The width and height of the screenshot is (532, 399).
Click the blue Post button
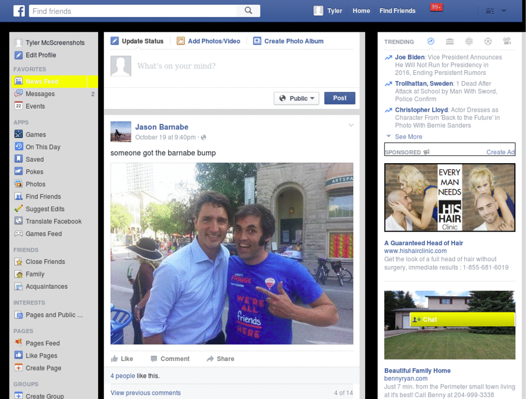[340, 98]
